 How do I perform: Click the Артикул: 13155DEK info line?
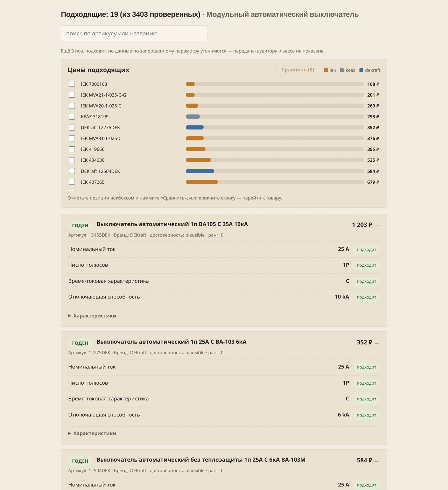146,235
